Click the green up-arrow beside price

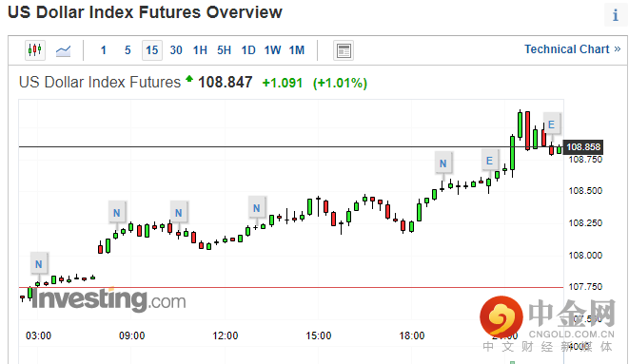189,79
